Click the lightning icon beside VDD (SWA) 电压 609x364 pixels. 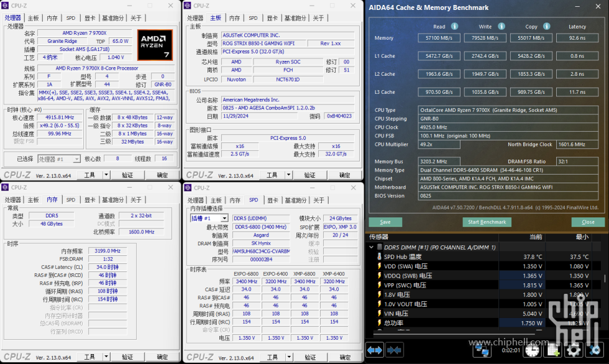coord(380,266)
